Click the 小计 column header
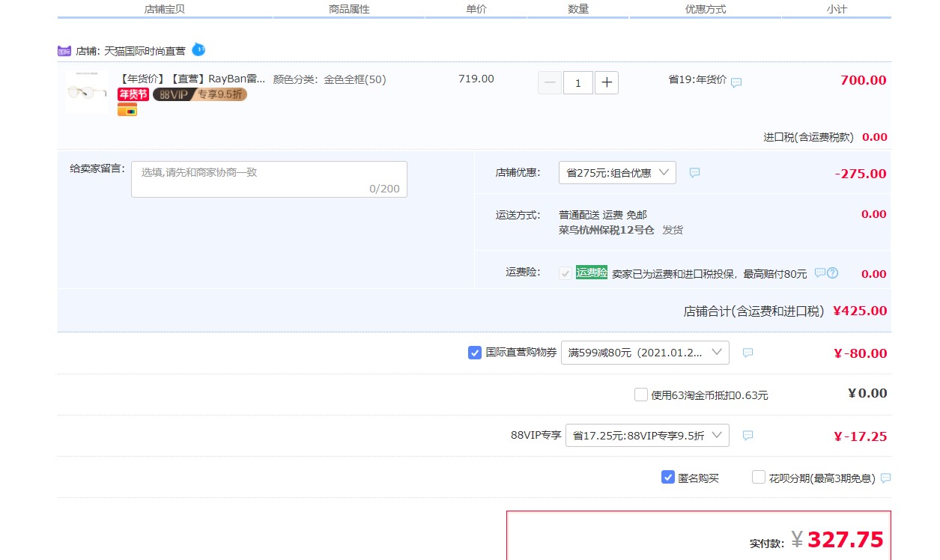 [837, 9]
